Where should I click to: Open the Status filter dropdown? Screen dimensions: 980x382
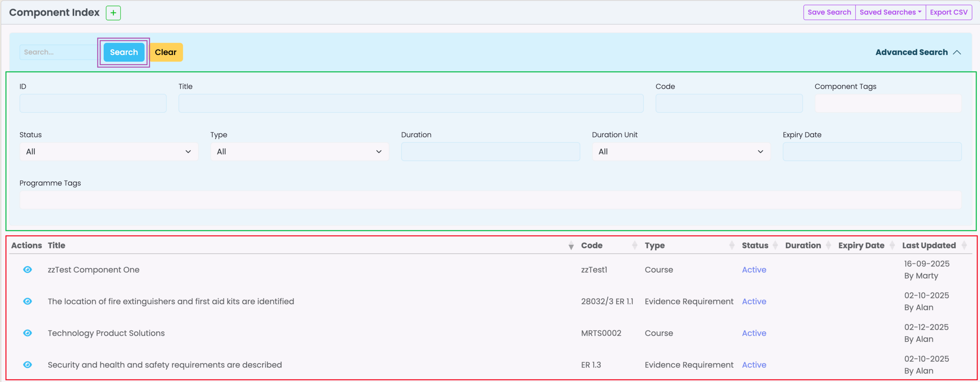coord(109,152)
